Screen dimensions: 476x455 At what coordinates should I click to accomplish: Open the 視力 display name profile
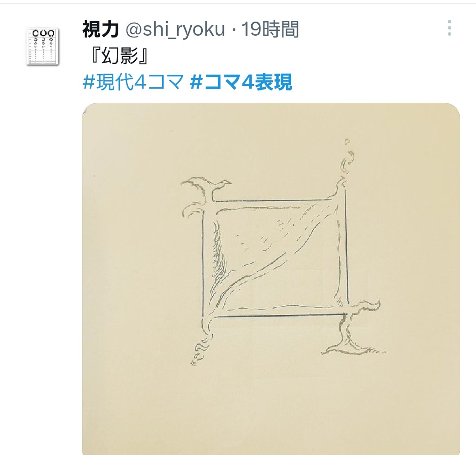(100, 29)
